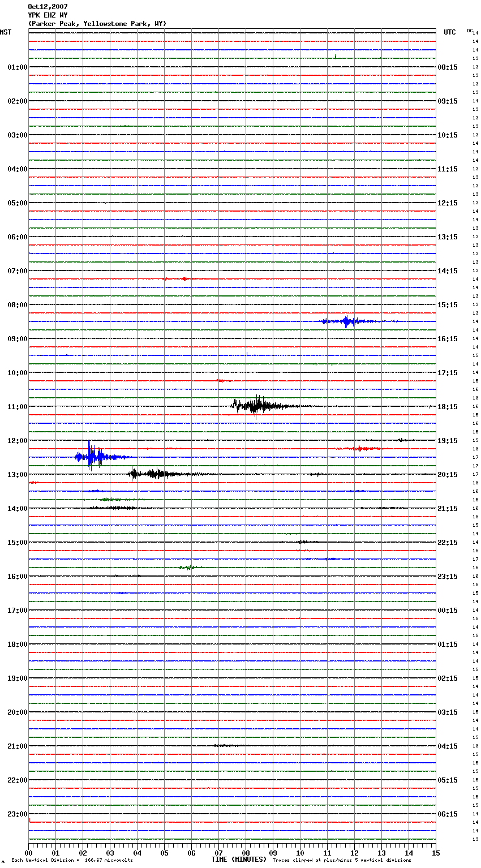The height and width of the screenshot is (868, 481).
Task: Select the UTC column header
Action: tap(449, 32)
